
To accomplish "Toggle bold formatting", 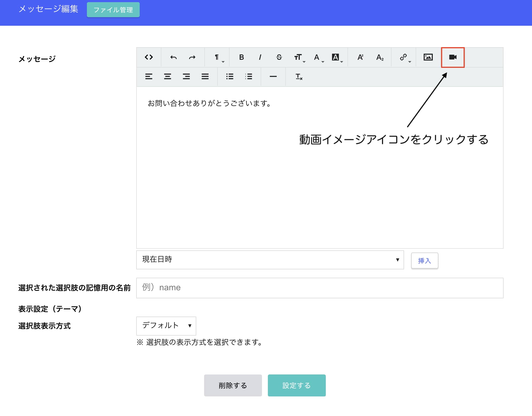I will pos(242,57).
